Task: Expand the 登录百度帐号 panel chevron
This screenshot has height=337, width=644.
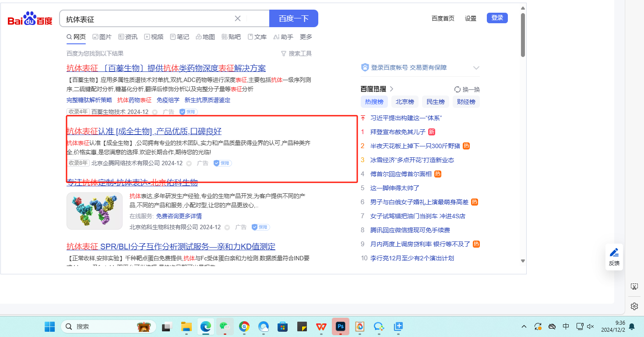Action: tap(476, 68)
